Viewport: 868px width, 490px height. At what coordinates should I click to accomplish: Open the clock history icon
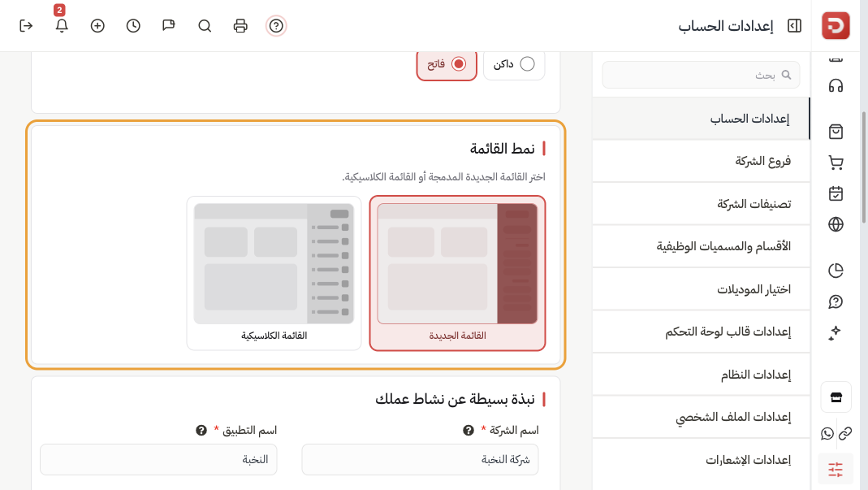pos(133,26)
